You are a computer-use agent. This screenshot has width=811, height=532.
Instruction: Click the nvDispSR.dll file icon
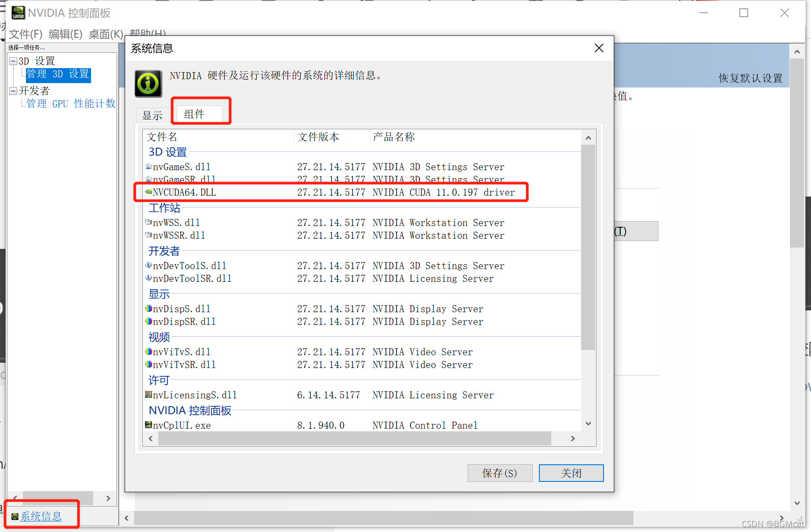tap(149, 321)
